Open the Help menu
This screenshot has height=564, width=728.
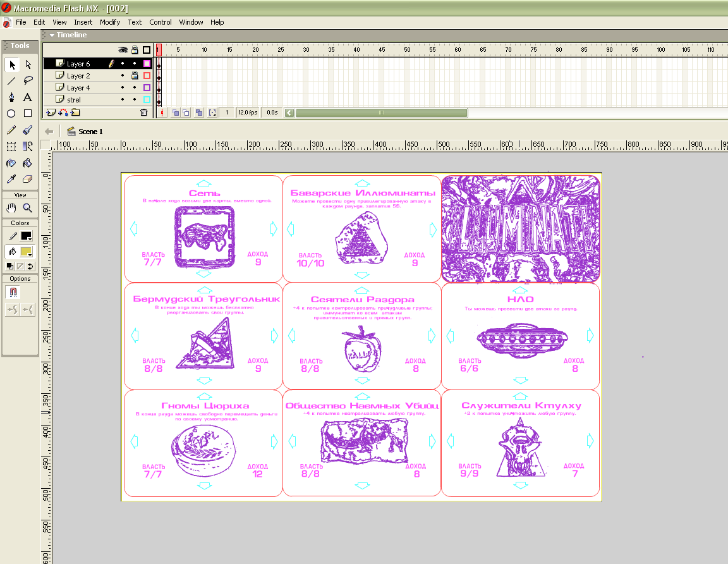(x=217, y=22)
